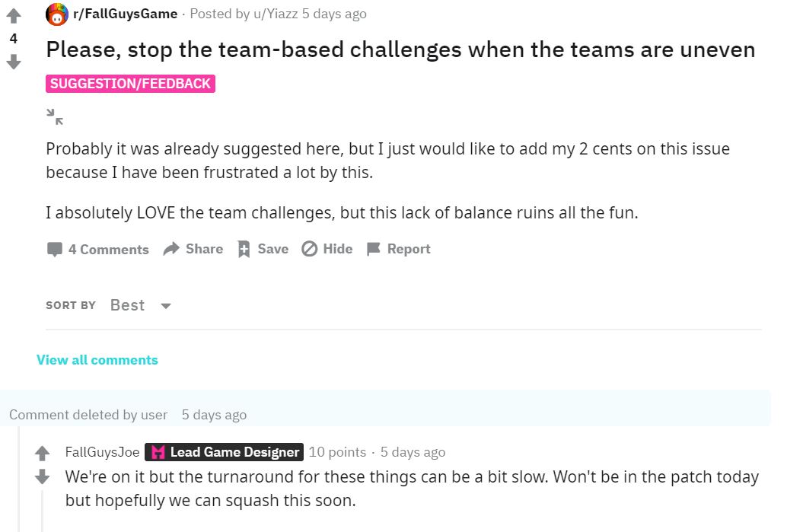Open the r/FallGuysGame subreddit avatar
Image resolution: width=787 pixels, height=532 pixels.
tap(57, 14)
